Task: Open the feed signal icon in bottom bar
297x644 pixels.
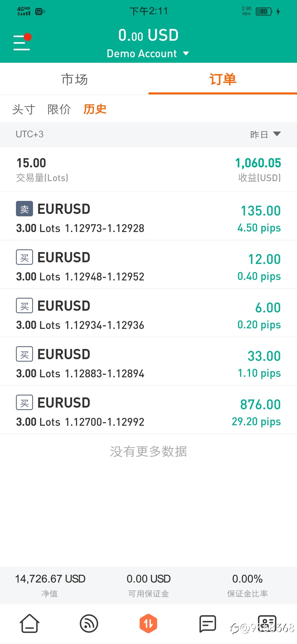Action: pos(89,623)
